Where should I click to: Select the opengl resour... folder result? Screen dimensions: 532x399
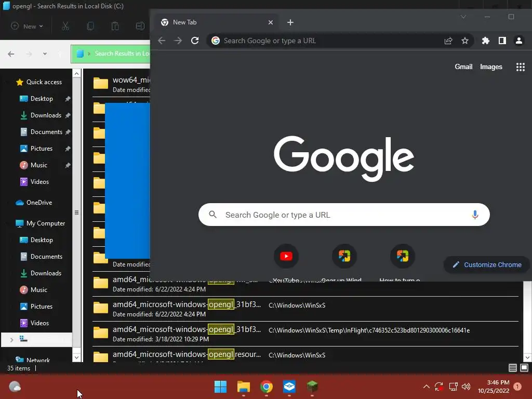[x=305, y=355]
